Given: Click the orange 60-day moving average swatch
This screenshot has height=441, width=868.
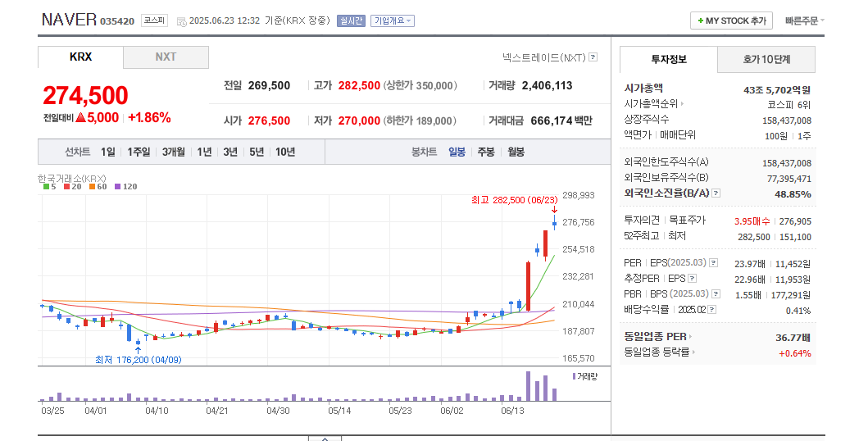Looking at the screenshot, I should (x=92, y=186).
